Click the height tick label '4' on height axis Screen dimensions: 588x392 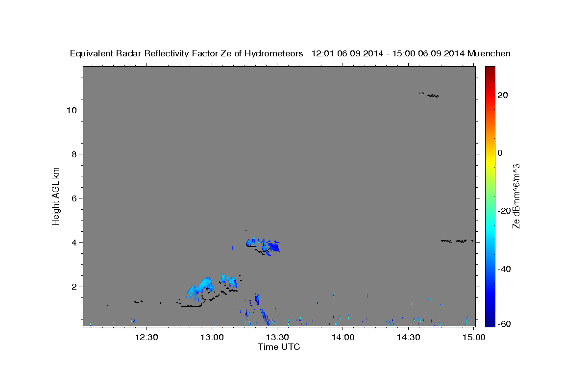coord(74,242)
